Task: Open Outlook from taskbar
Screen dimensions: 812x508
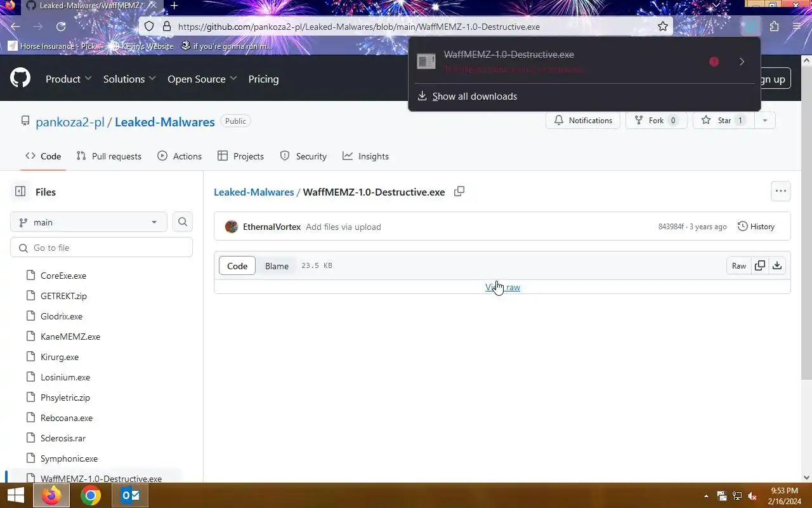Action: (x=130, y=495)
